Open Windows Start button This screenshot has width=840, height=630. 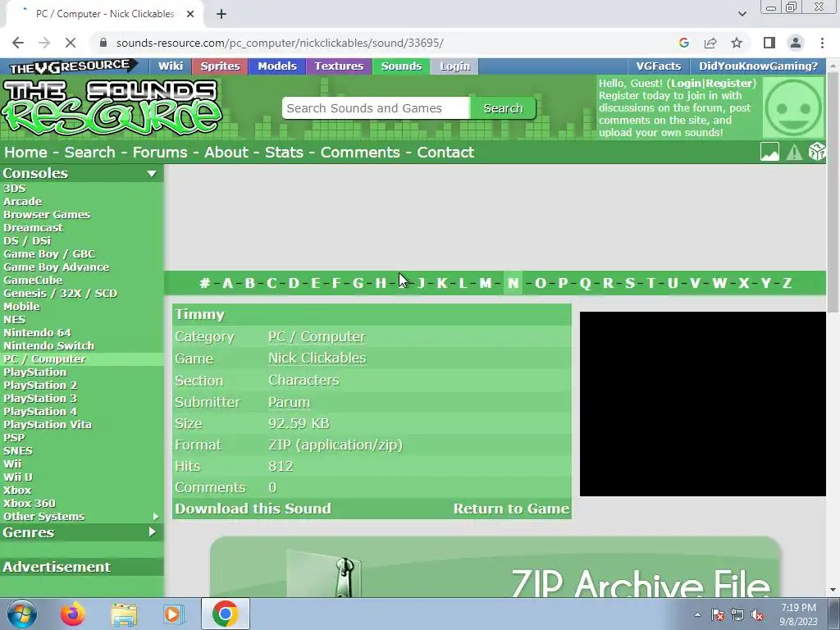coord(22,614)
